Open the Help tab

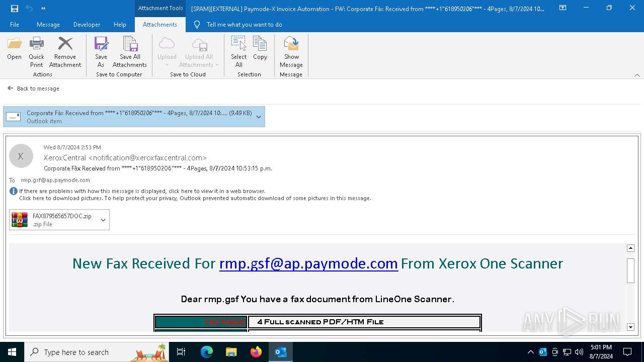click(x=120, y=25)
